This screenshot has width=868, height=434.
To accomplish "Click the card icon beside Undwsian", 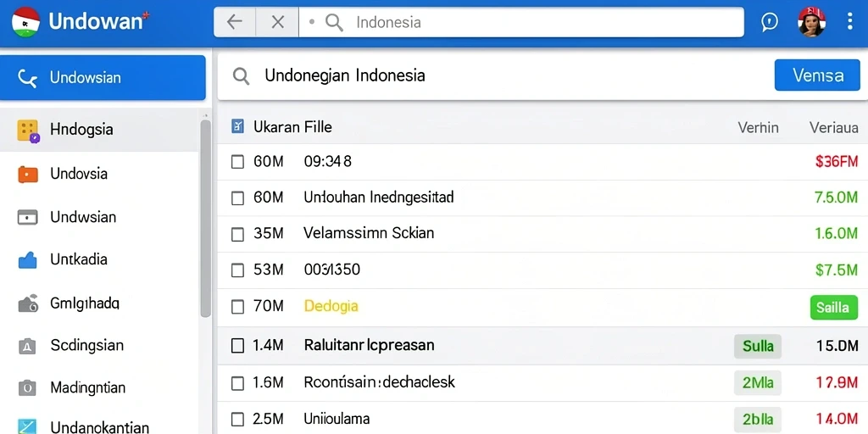I will (x=28, y=217).
